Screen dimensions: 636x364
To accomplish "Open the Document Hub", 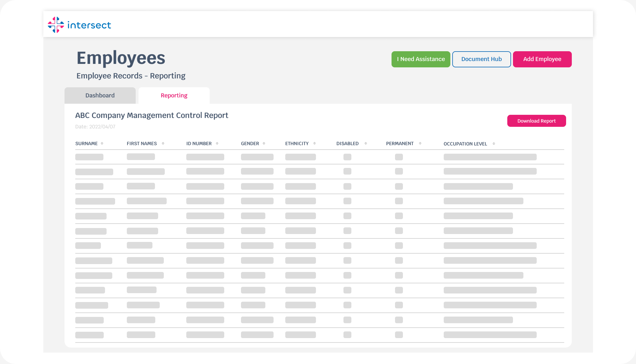I will pyautogui.click(x=481, y=59).
